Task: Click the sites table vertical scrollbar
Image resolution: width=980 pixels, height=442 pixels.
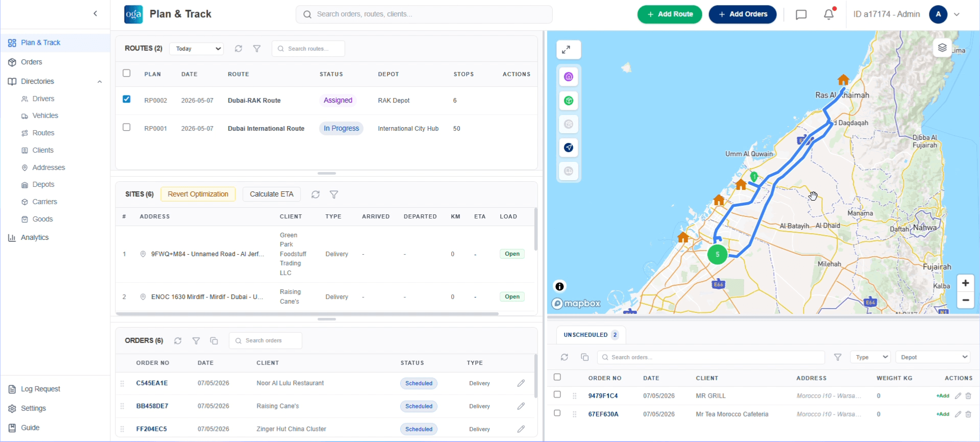Action: tap(535, 229)
